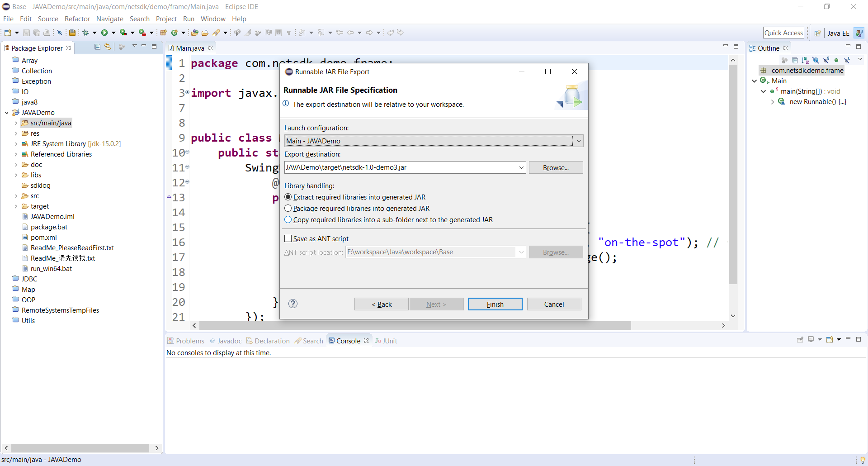868x466 pixels.
Task: Close the Main.java editor tab
Action: [210, 48]
